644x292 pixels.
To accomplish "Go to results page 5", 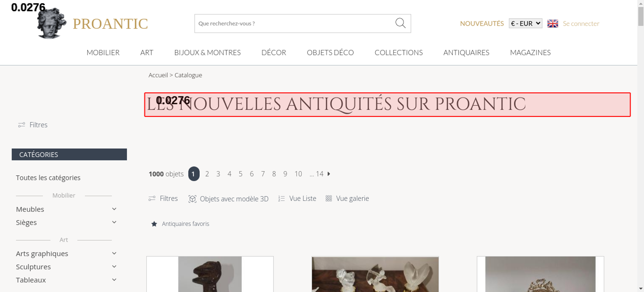I will pyautogui.click(x=241, y=174).
